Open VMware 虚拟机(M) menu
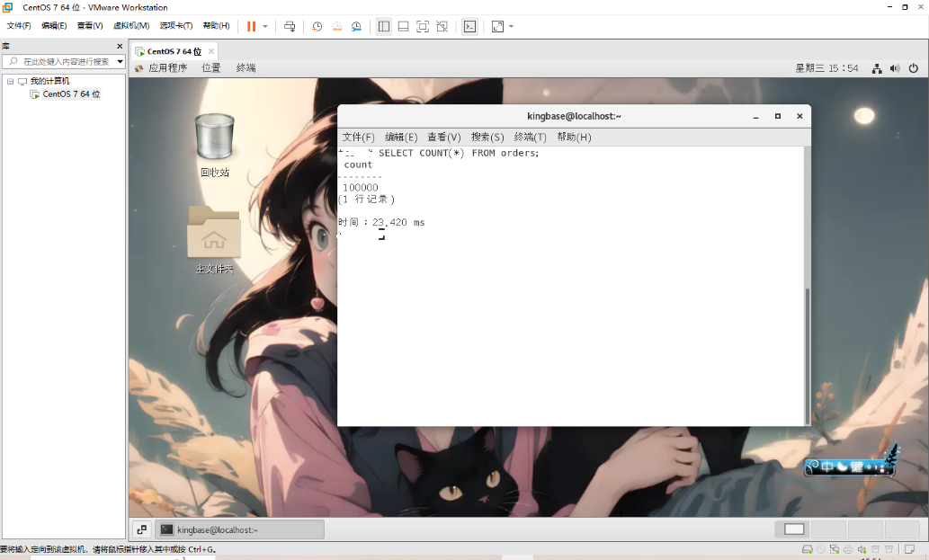The width and height of the screenshot is (929, 560). 131,26
